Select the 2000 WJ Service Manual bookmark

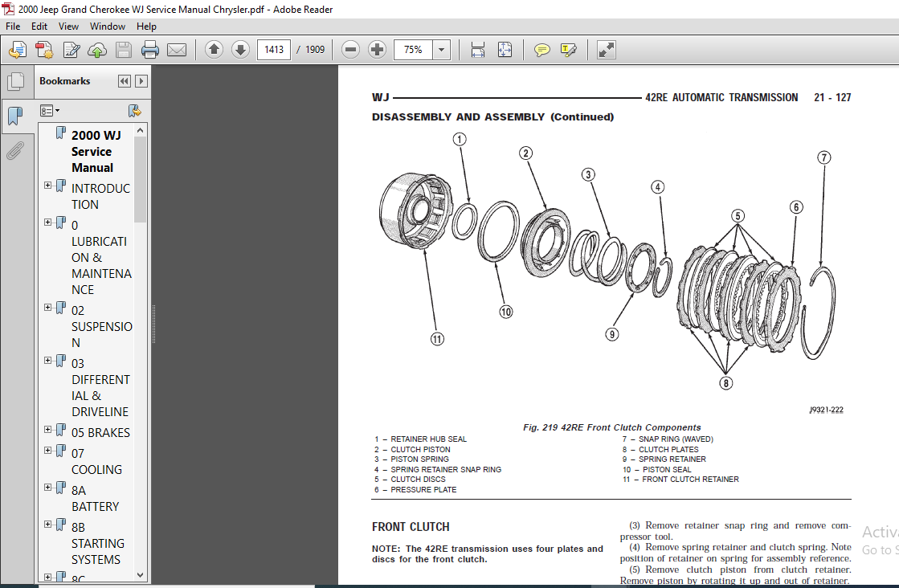[x=96, y=151]
